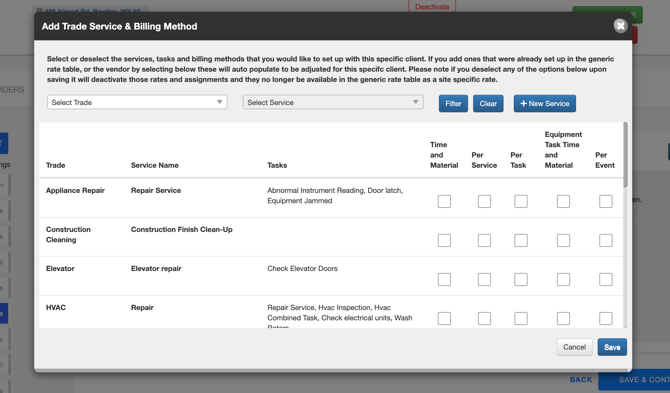This screenshot has width=670, height=393.
Task: Check Per Event for Elevator repair
Action: tap(605, 279)
